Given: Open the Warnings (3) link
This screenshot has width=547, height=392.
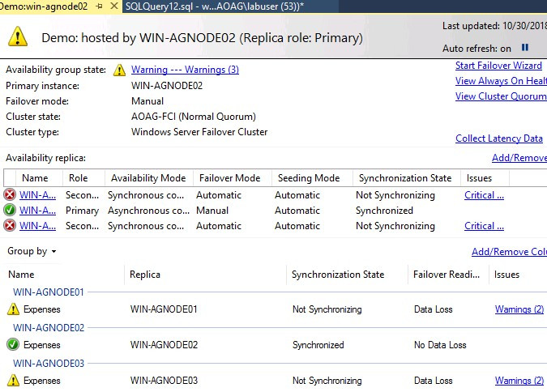Looking at the screenshot, I should pos(185,70).
